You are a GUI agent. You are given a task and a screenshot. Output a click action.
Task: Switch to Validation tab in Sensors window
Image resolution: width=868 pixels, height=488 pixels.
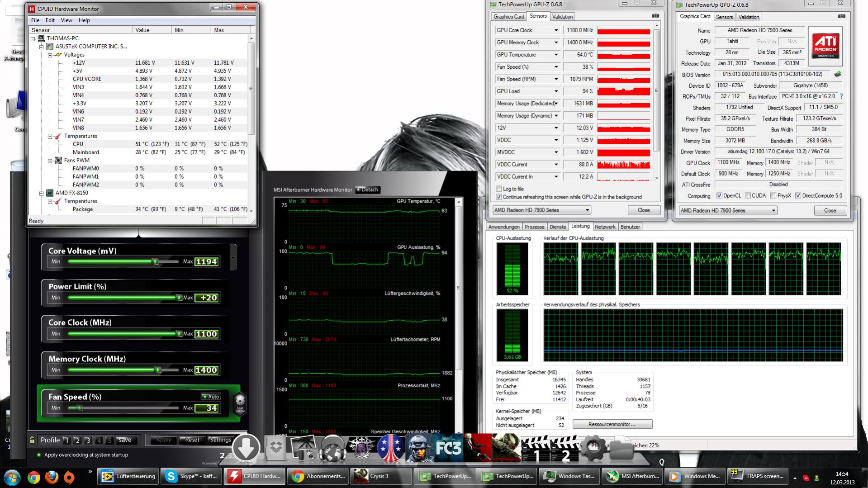[562, 17]
